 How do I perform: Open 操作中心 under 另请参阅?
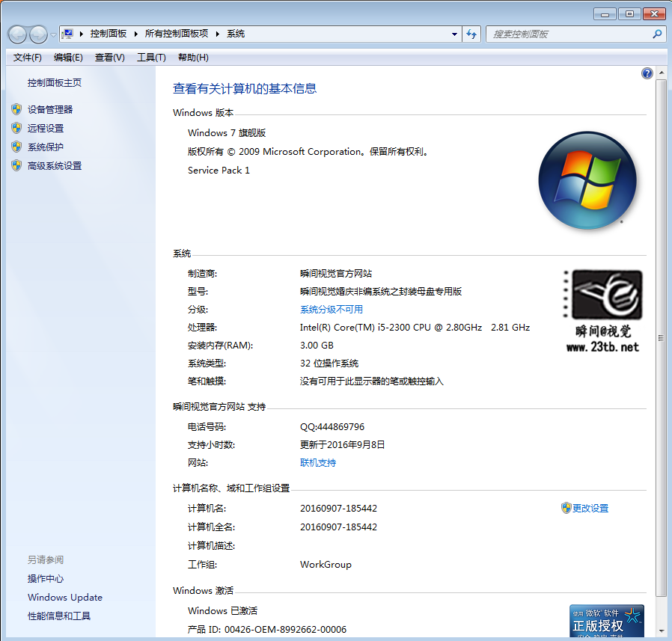pos(46,579)
